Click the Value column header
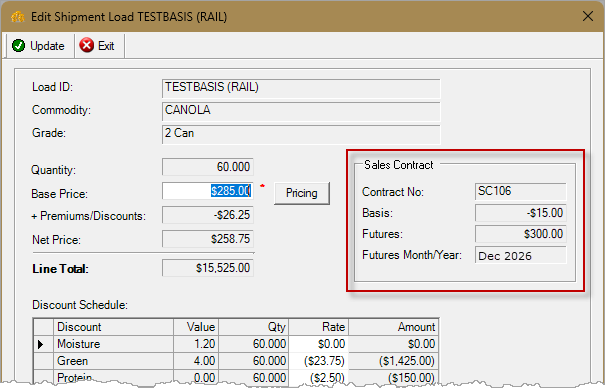The width and height of the screenshot is (605, 388). point(196,327)
